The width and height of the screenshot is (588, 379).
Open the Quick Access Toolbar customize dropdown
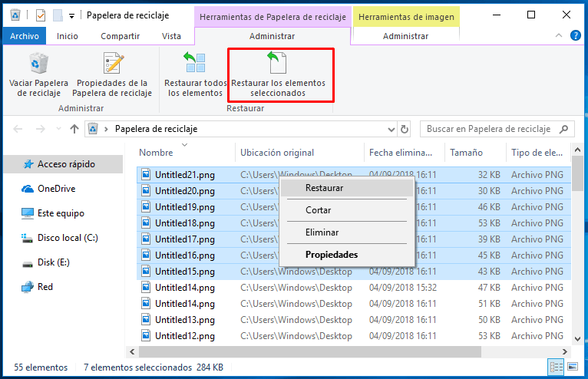pos(71,15)
